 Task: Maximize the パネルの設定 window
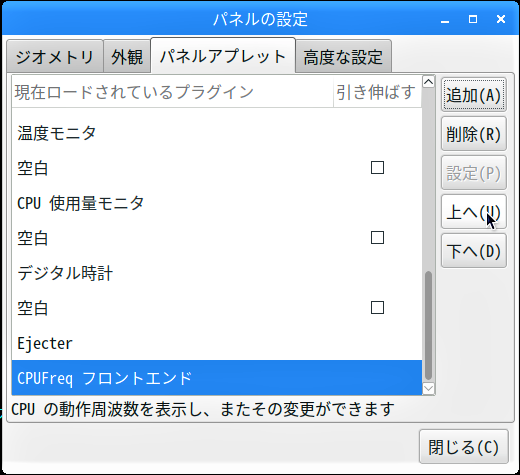click(473, 19)
